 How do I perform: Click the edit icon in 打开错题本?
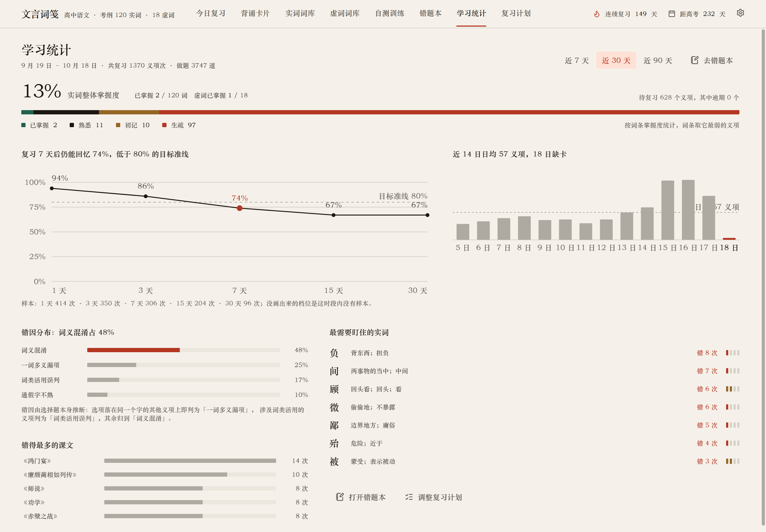[x=340, y=497]
